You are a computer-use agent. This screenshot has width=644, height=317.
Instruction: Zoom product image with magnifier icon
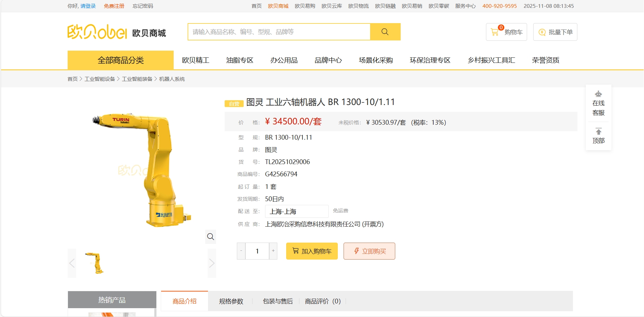(211, 236)
